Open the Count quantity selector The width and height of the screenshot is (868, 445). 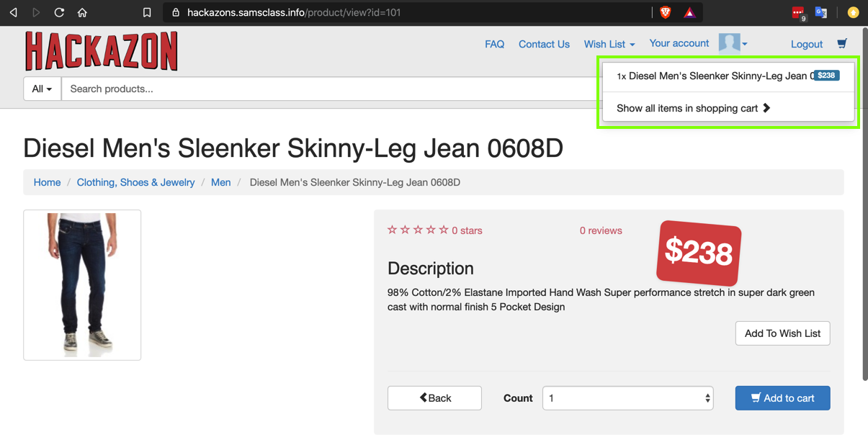627,398
